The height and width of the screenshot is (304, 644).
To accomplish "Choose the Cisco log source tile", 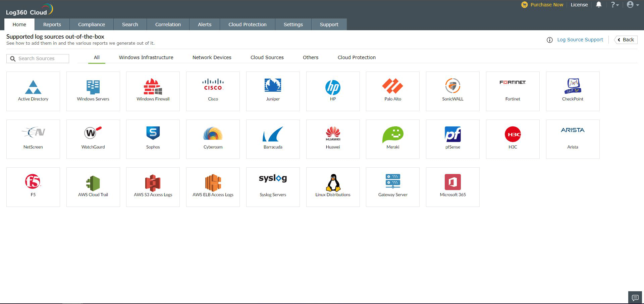I will coord(213,91).
